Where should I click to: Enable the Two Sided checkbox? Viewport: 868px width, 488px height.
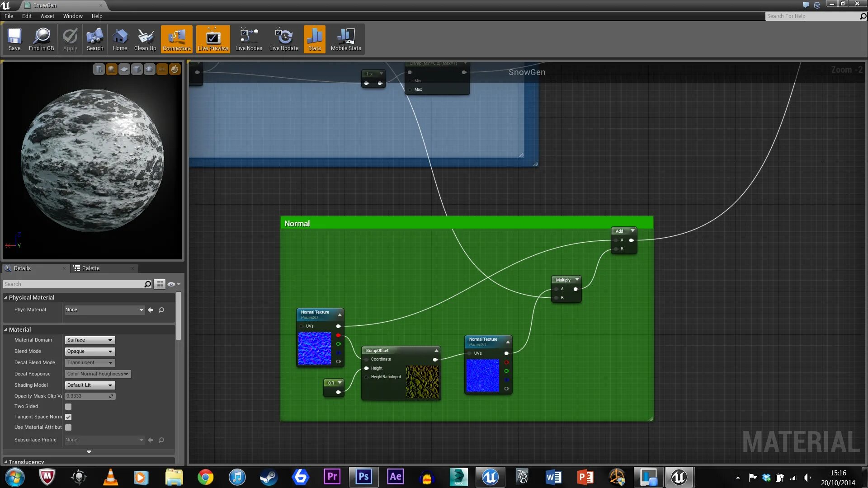point(68,407)
